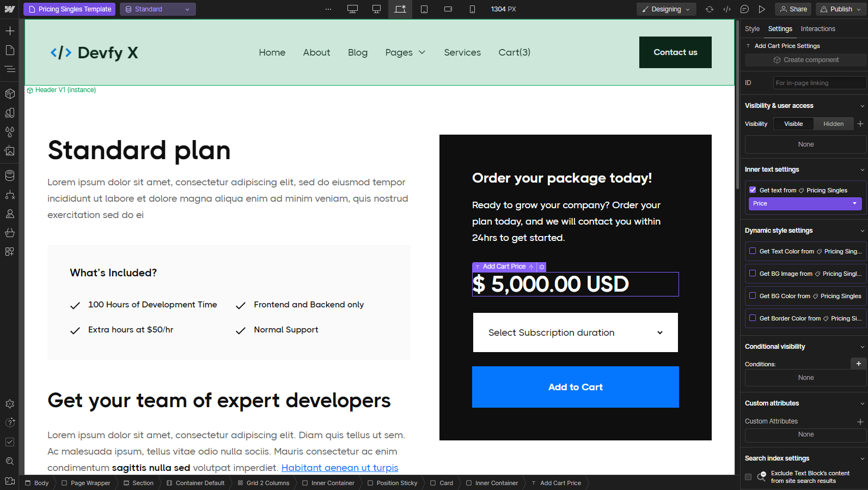
Task: Open the Users account icon
Action: (x=10, y=214)
